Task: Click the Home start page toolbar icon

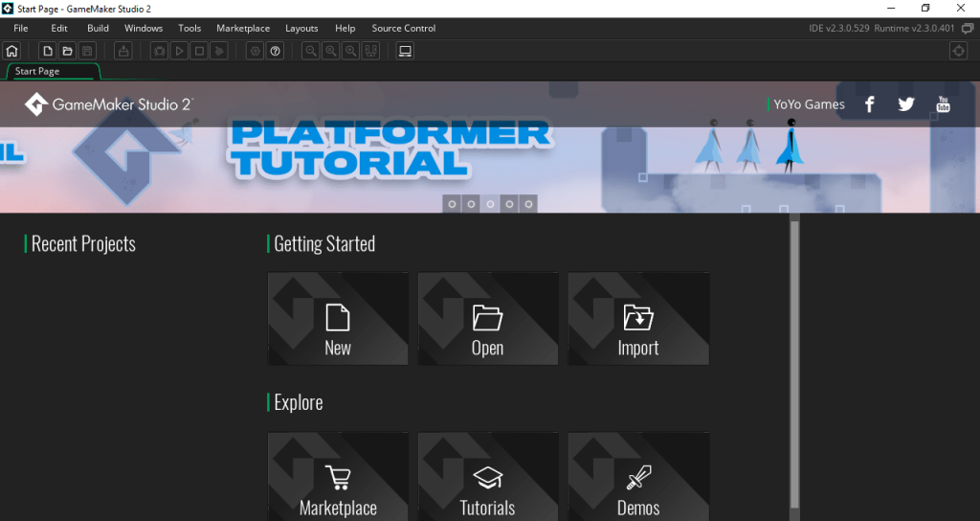Action: click(12, 51)
